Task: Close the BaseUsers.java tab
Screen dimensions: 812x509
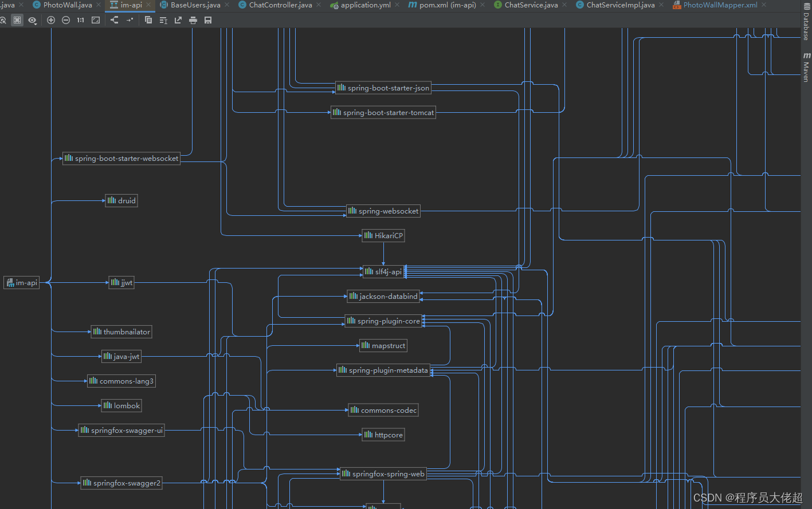Action: click(227, 5)
